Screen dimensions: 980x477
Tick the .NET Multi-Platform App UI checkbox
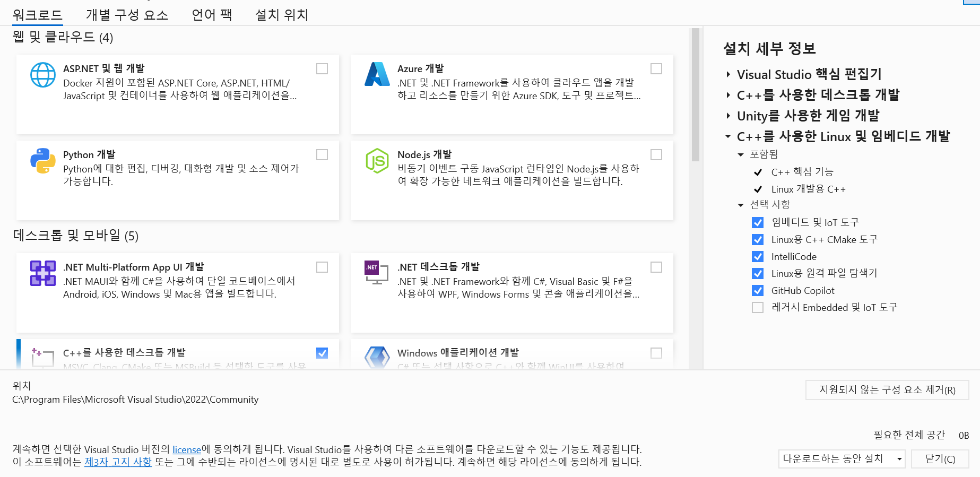(x=322, y=267)
